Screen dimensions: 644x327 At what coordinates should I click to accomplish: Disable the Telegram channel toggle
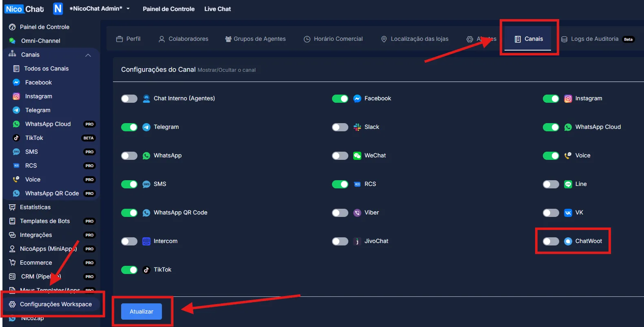pos(129,127)
